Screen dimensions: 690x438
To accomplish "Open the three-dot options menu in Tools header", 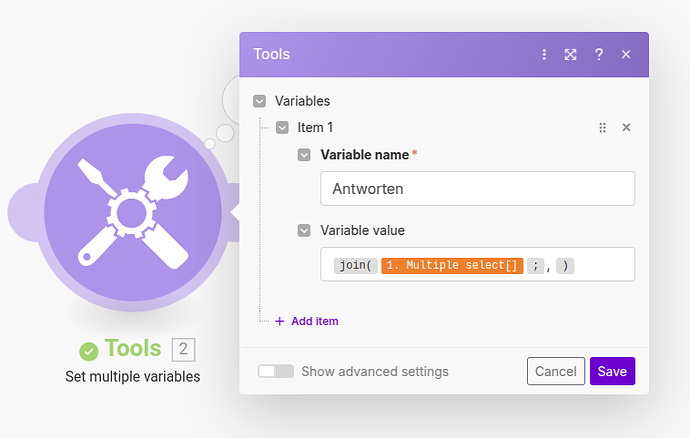I will (544, 54).
